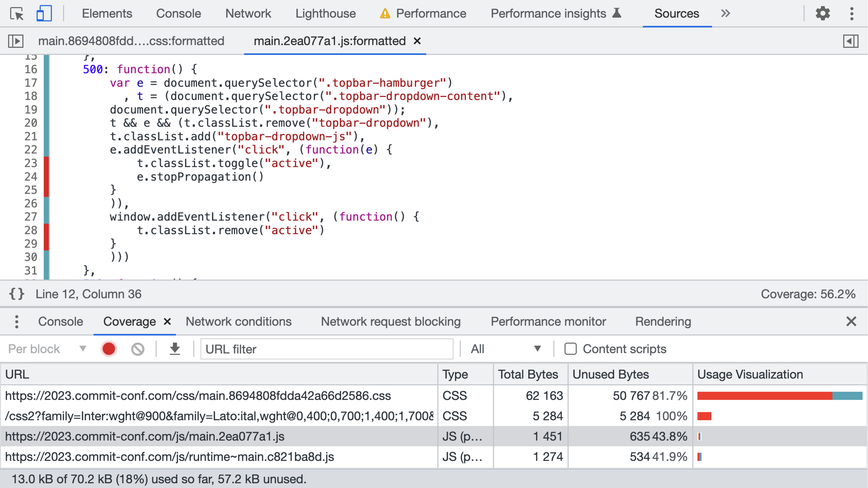
Task: Toggle the device toolbar icon
Action: (x=44, y=14)
